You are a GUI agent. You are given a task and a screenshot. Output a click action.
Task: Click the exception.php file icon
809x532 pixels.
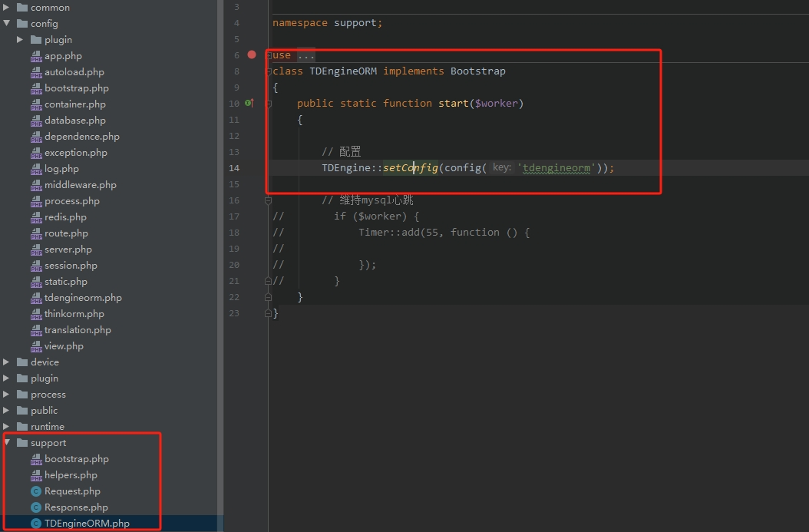pyautogui.click(x=36, y=153)
